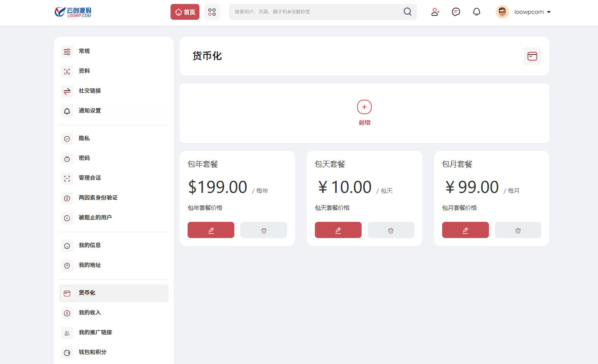Click the 两因素身份验证 icon

point(67,198)
